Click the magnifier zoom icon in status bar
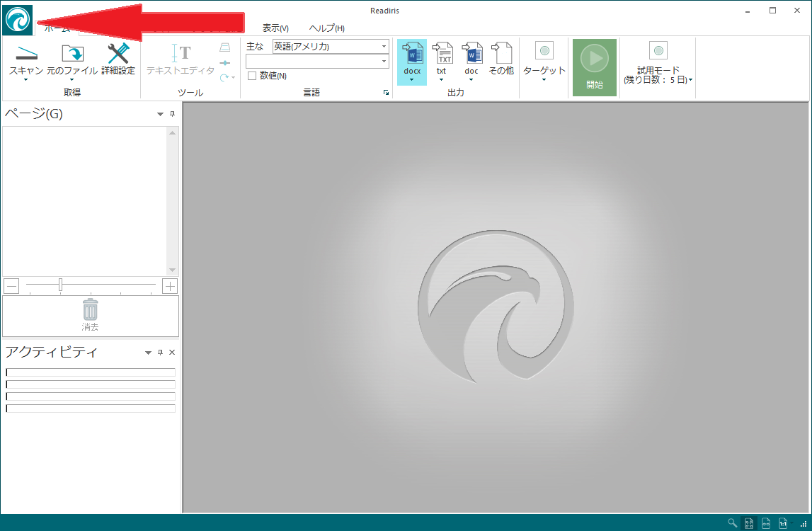The height and width of the screenshot is (531, 812). pos(732,523)
